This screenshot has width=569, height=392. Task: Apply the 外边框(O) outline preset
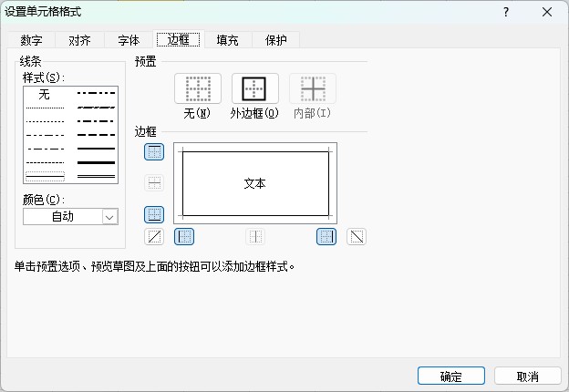click(x=255, y=88)
